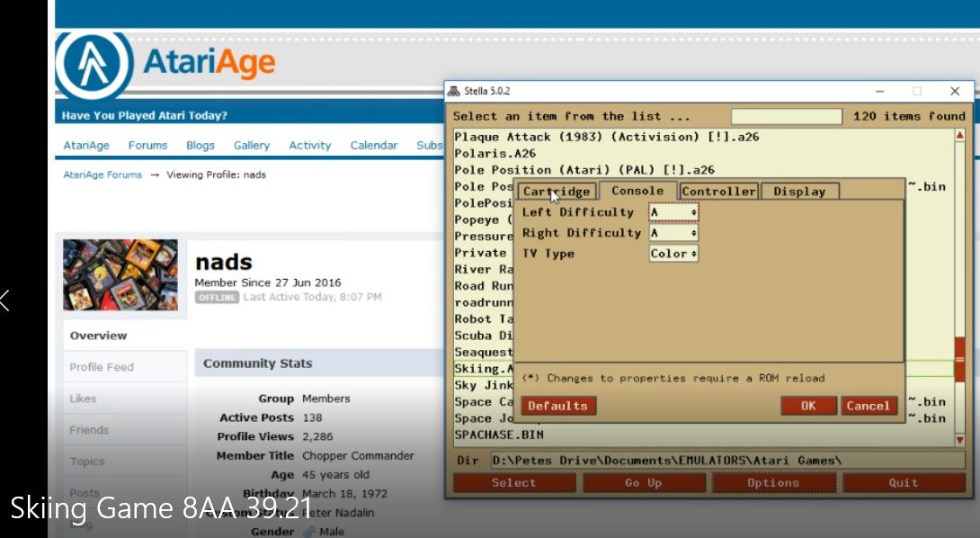
Task: Open the Right Difficulty dropdown
Action: click(673, 233)
